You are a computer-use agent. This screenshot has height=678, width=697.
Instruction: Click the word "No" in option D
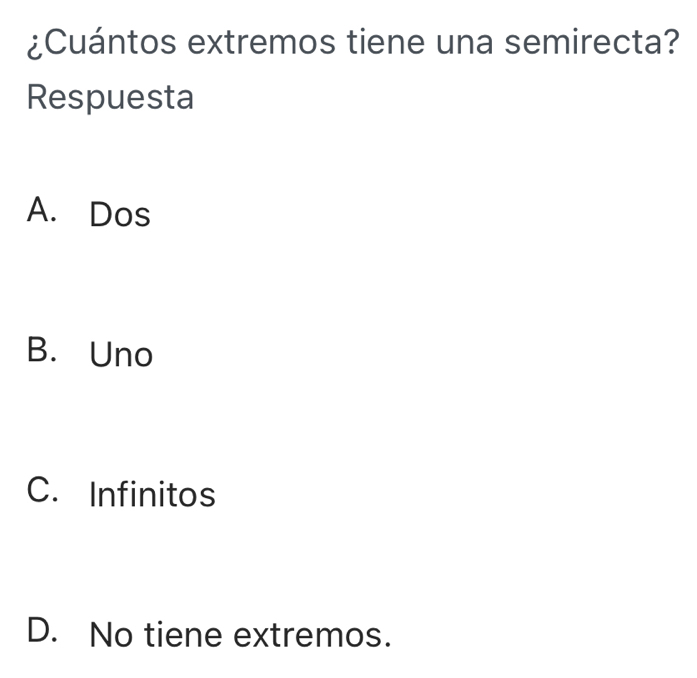(x=112, y=635)
